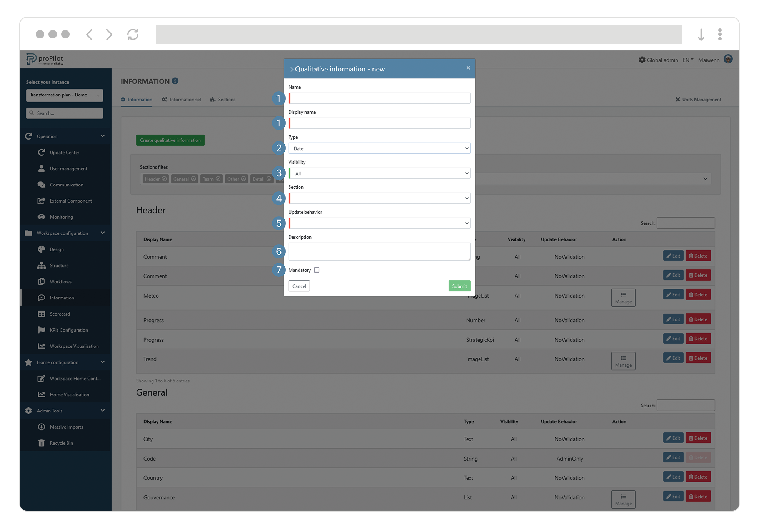The height and width of the screenshot is (532, 759).
Task: Open the Recycle Bin
Action: [x=61, y=443]
